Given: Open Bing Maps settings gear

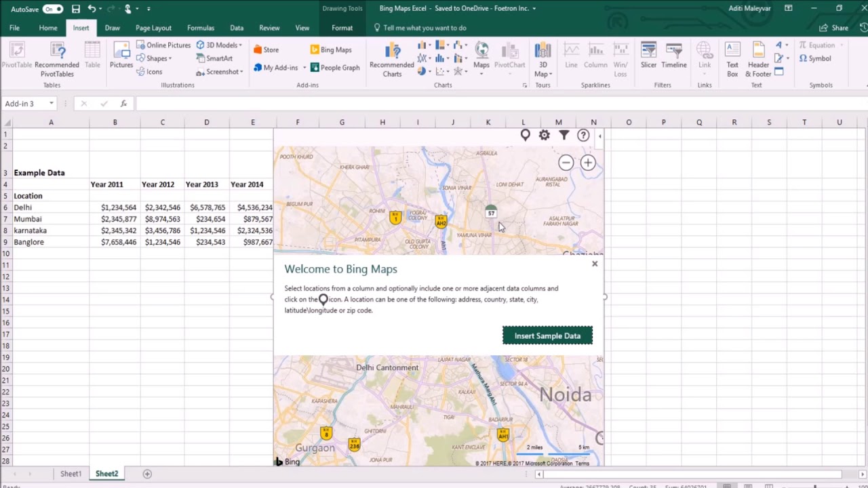Looking at the screenshot, I should click(x=544, y=136).
